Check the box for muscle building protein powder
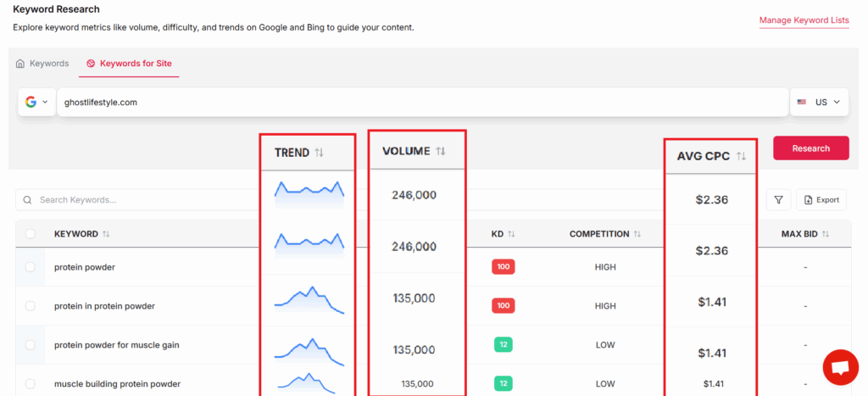This screenshot has width=868, height=396. coord(31,383)
